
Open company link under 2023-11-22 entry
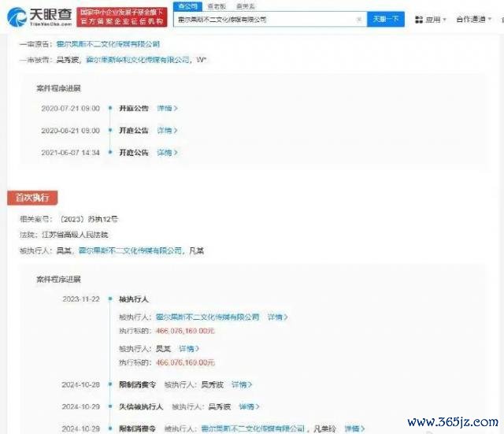click(207, 317)
